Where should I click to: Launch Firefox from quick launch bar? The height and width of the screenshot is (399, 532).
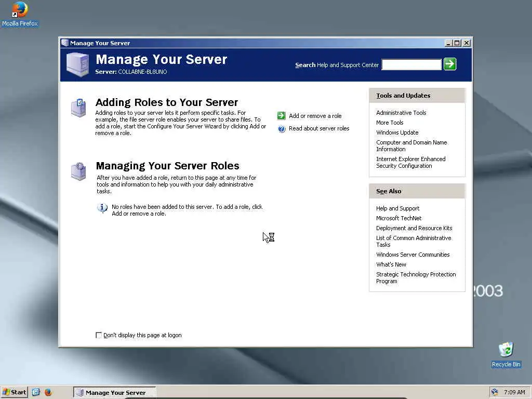click(48, 392)
